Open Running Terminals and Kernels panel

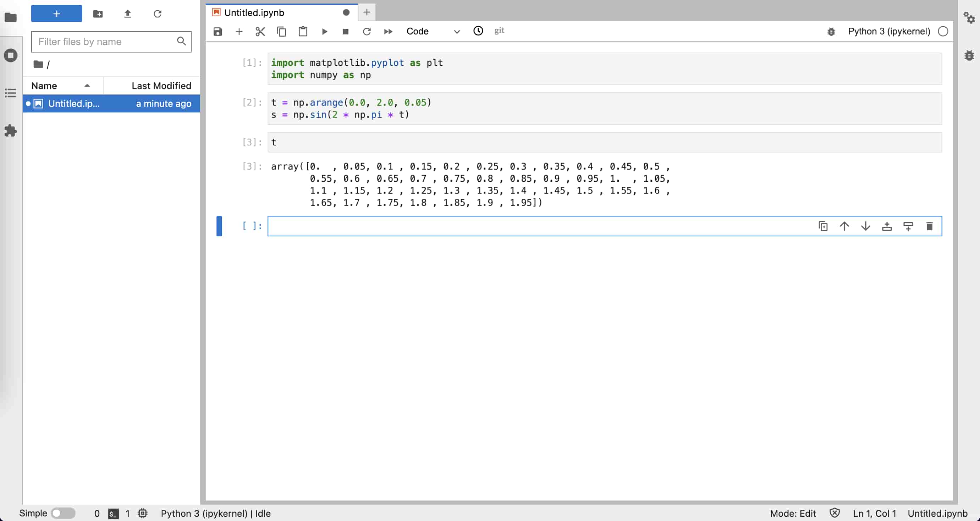point(11,56)
